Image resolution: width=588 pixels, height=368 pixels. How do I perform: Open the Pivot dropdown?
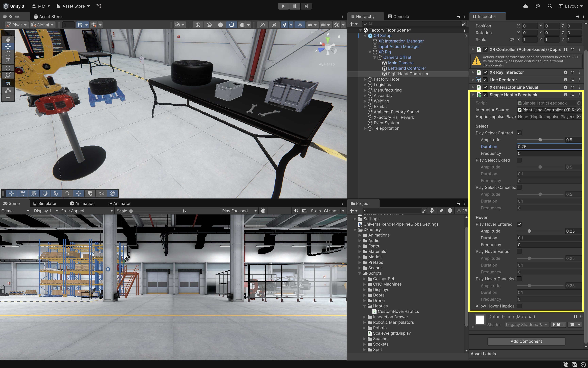coord(17,25)
